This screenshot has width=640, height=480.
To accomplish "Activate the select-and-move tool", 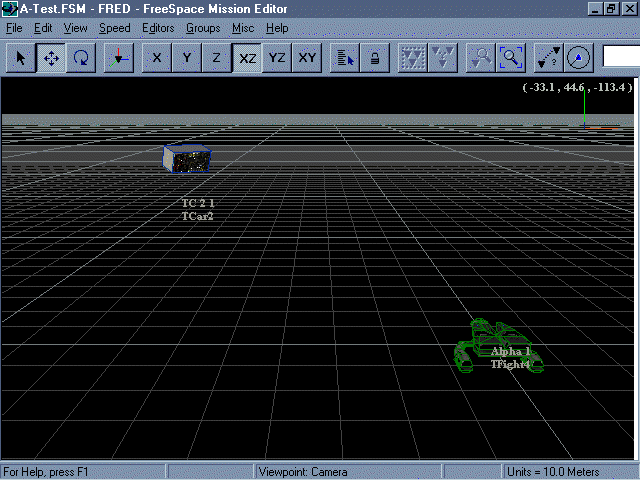I will 51,58.
